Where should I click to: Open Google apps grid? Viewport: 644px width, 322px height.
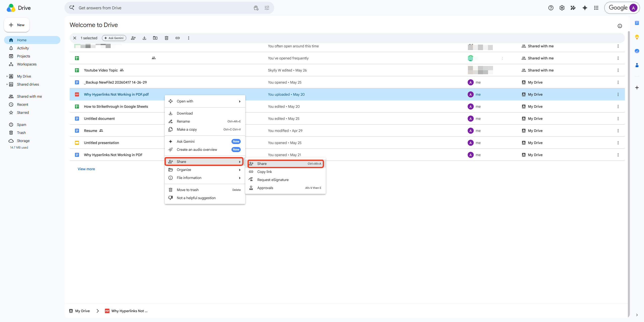click(x=596, y=8)
